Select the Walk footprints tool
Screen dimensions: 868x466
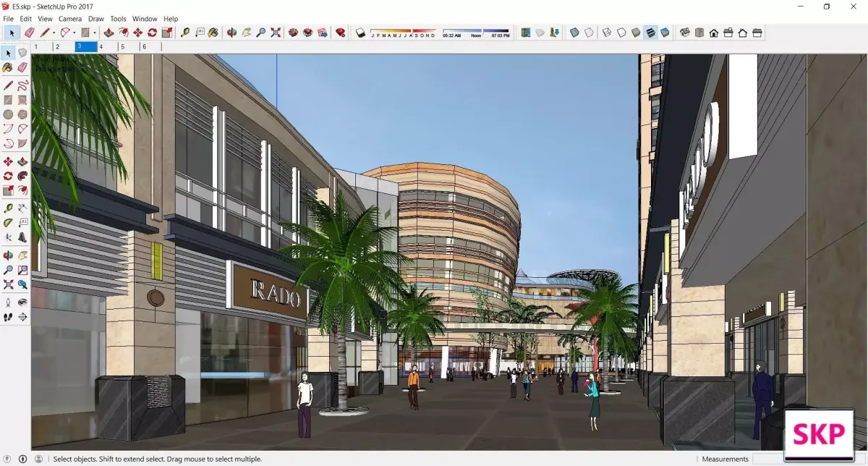click(x=8, y=316)
